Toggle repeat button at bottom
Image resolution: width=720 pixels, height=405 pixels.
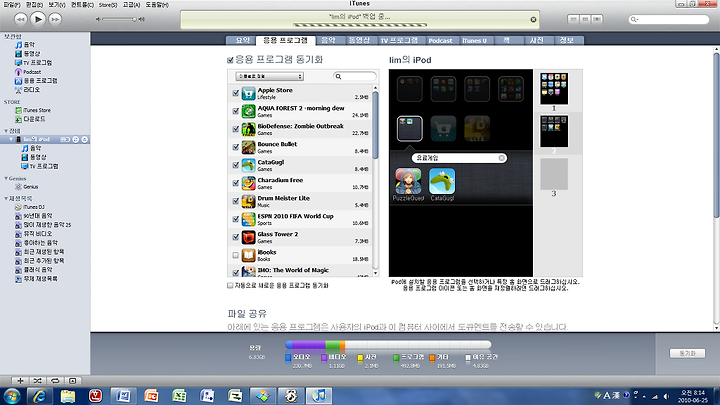(55, 381)
